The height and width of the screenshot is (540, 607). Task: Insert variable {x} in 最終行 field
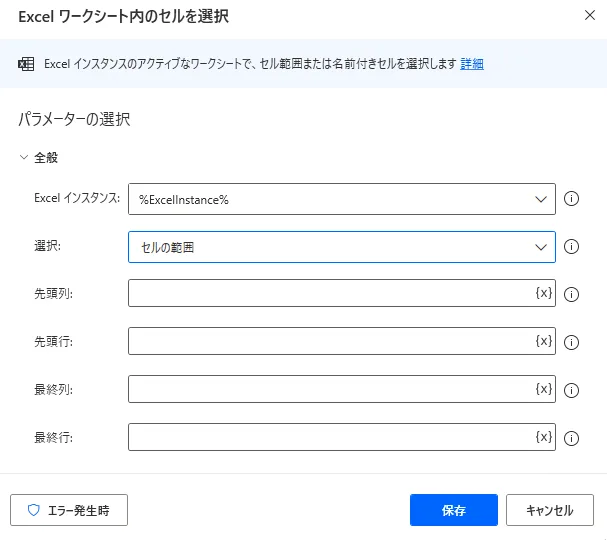543,437
